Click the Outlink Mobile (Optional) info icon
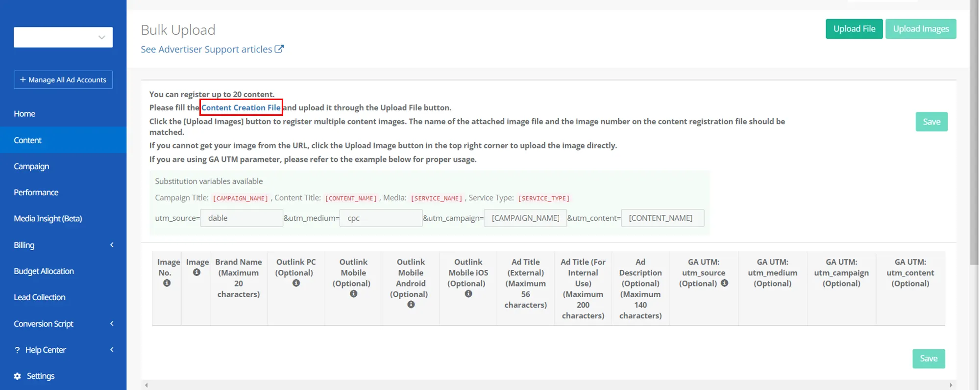 click(353, 294)
